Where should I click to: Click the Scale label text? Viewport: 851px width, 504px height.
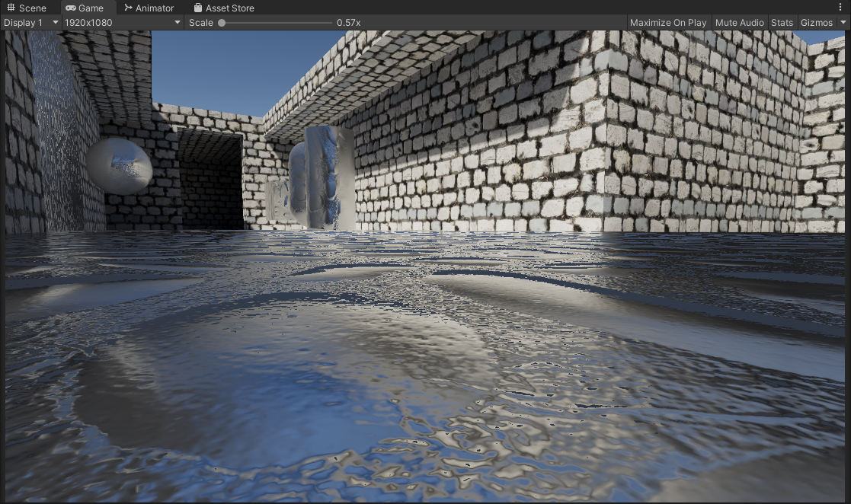[x=201, y=23]
